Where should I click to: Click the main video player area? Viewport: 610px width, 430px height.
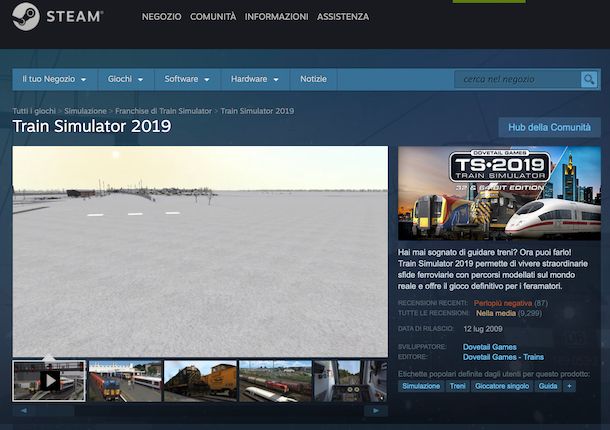point(200,251)
